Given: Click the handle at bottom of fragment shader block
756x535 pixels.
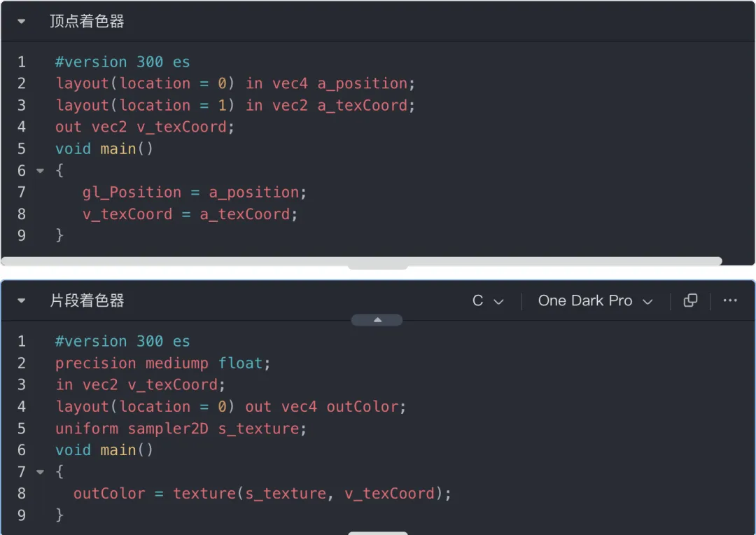Looking at the screenshot, I should pos(377,532).
